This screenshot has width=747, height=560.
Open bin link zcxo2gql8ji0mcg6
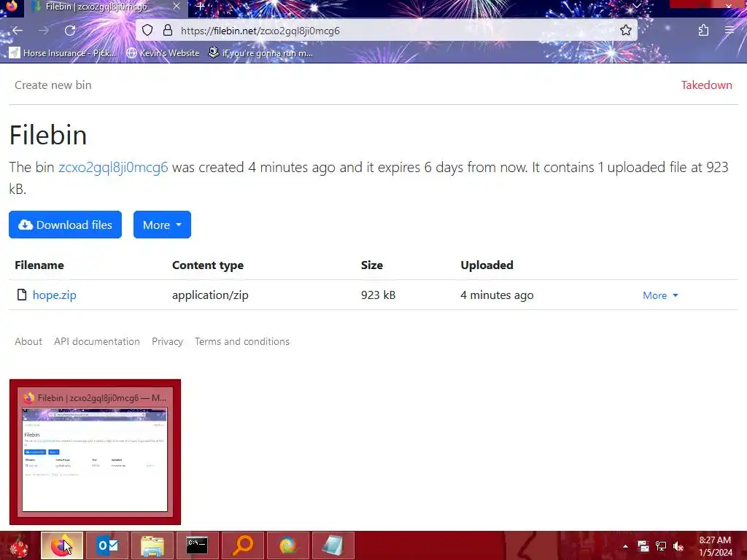(x=113, y=168)
